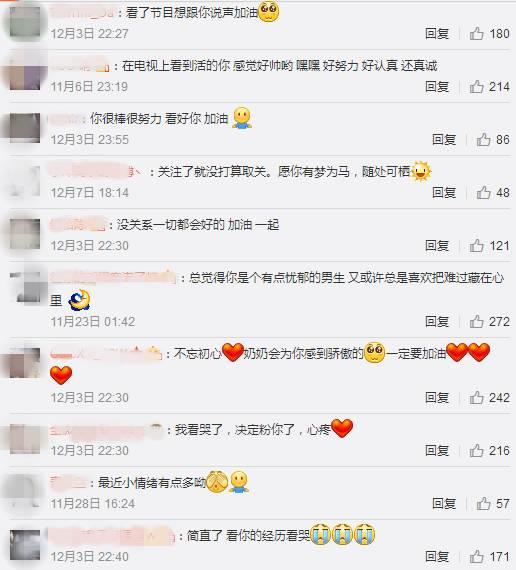Screen dimensions: 516x570
Task: Like the comment with 180 likes
Action: [476, 34]
